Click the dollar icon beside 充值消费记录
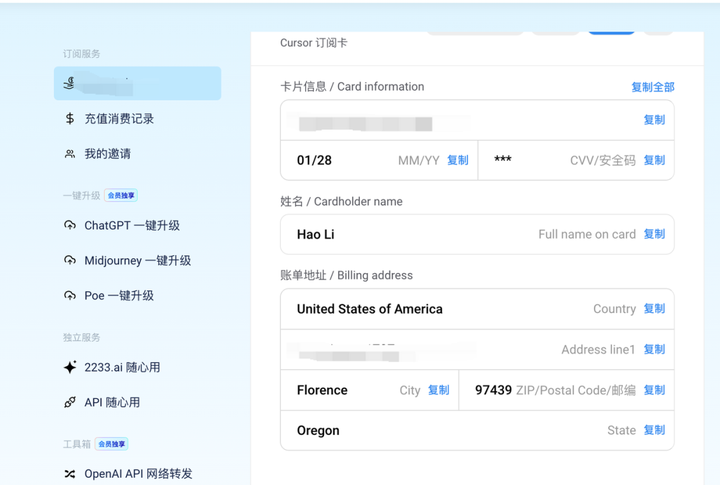This screenshot has width=720, height=485. pos(70,118)
